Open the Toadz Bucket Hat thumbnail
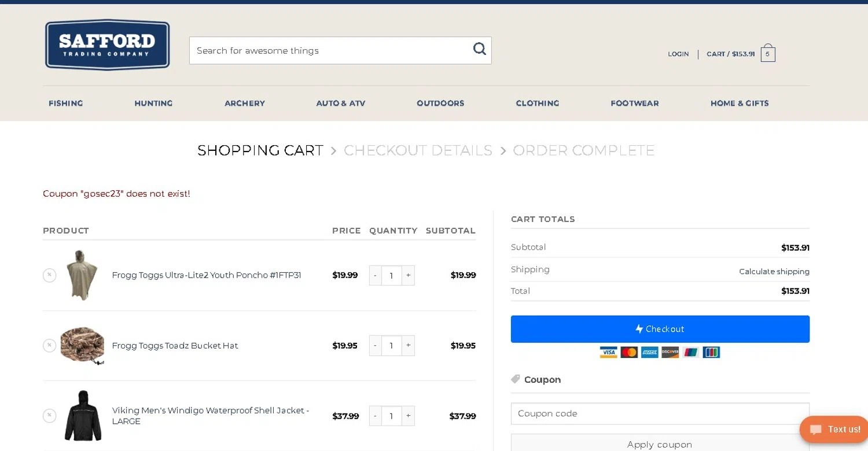Screen dimensions: 868x451 click(82, 346)
